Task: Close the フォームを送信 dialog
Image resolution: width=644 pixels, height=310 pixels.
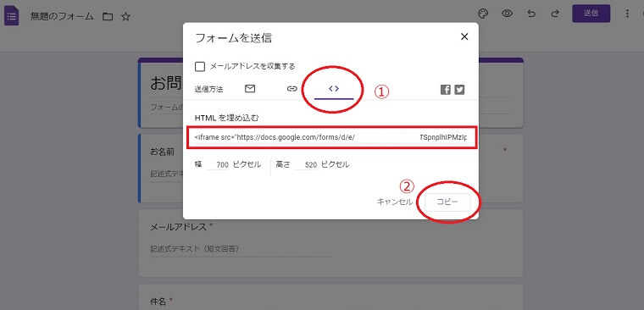Action: point(464,37)
